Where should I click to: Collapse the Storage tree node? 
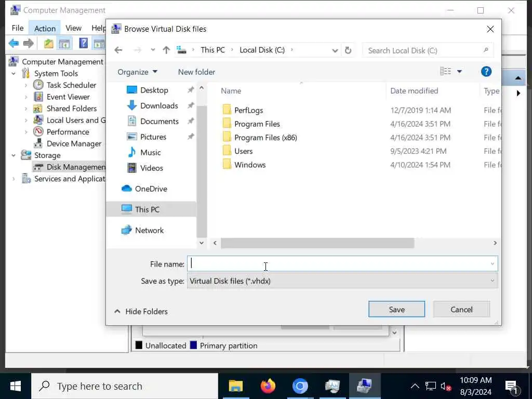click(13, 155)
